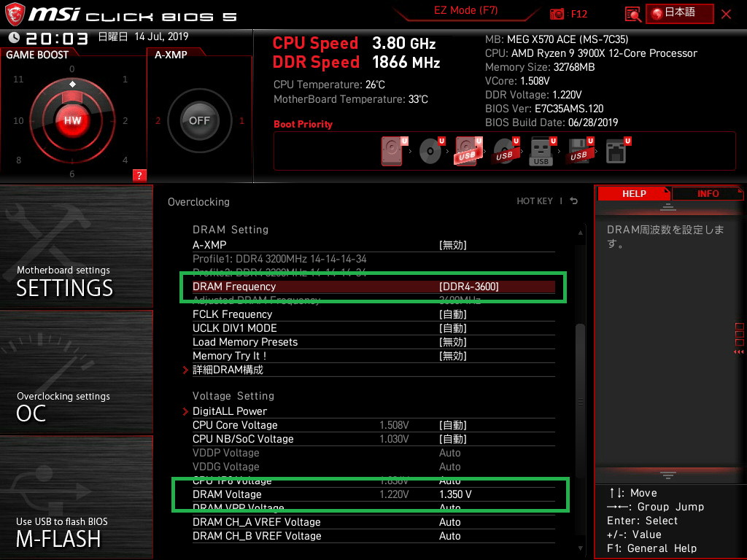Screen dimensions: 747x560
Task: Collapse help panel using top grip handle
Action: click(667, 207)
